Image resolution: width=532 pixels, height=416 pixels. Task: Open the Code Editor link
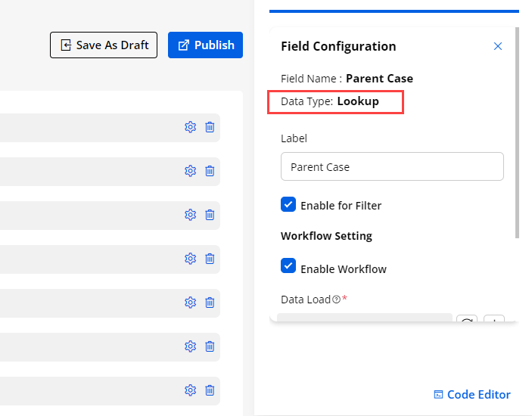[x=472, y=395]
